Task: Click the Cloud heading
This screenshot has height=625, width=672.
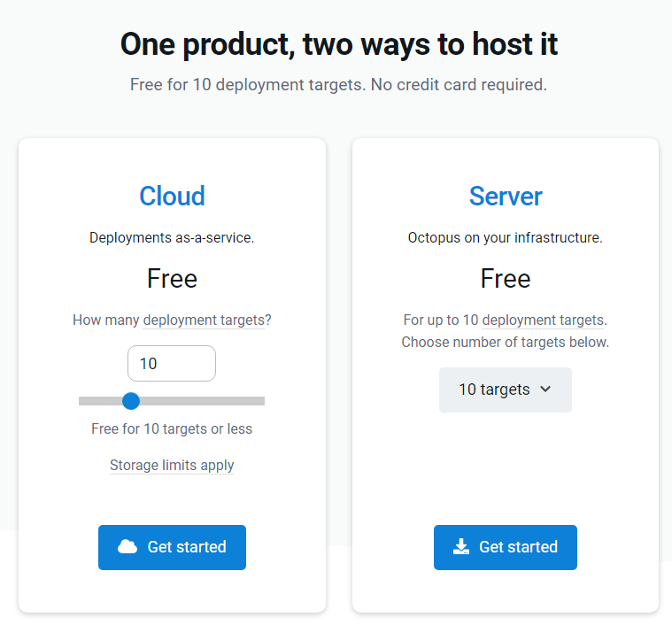Action: (x=173, y=197)
